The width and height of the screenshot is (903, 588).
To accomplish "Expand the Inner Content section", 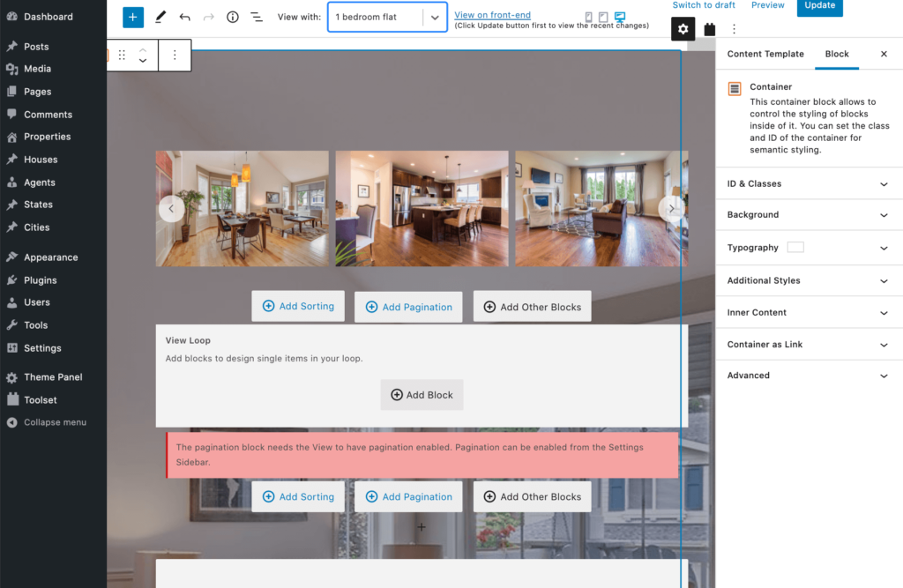I will click(x=810, y=313).
